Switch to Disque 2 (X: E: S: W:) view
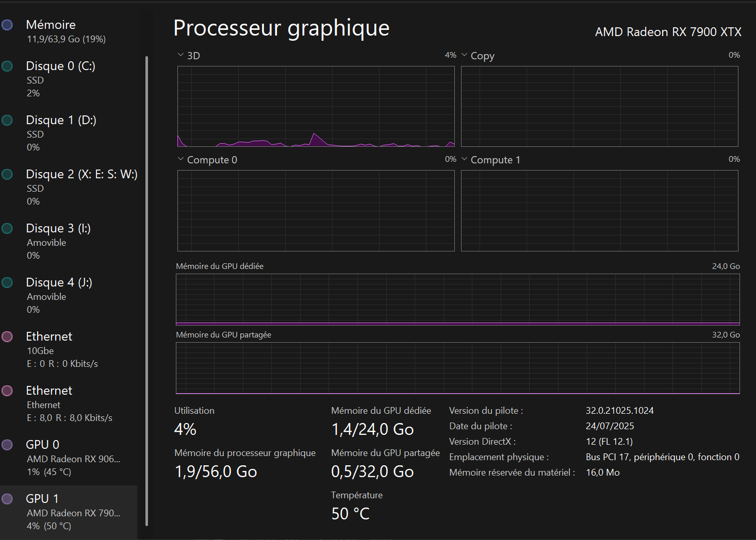Screen dimensions: 756x540 pos(69,188)
